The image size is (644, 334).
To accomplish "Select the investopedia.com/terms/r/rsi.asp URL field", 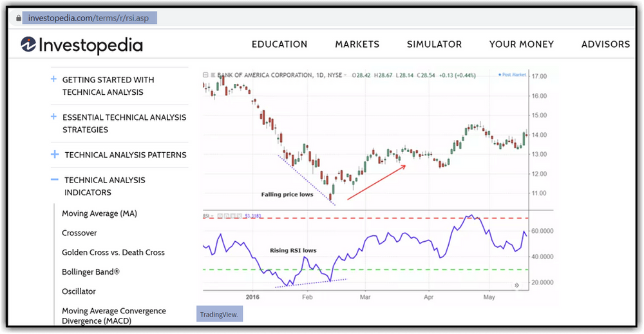I will click(90, 19).
